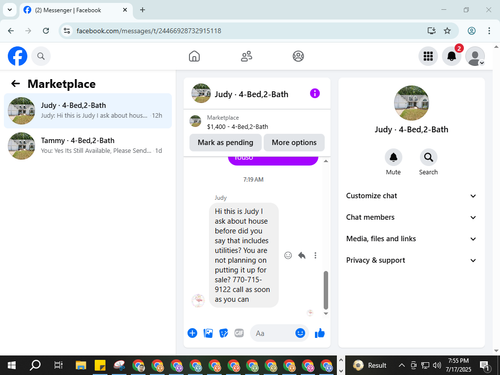The height and width of the screenshot is (375, 500).
Task: Attach a photo with the image icon
Action: pyautogui.click(x=208, y=333)
